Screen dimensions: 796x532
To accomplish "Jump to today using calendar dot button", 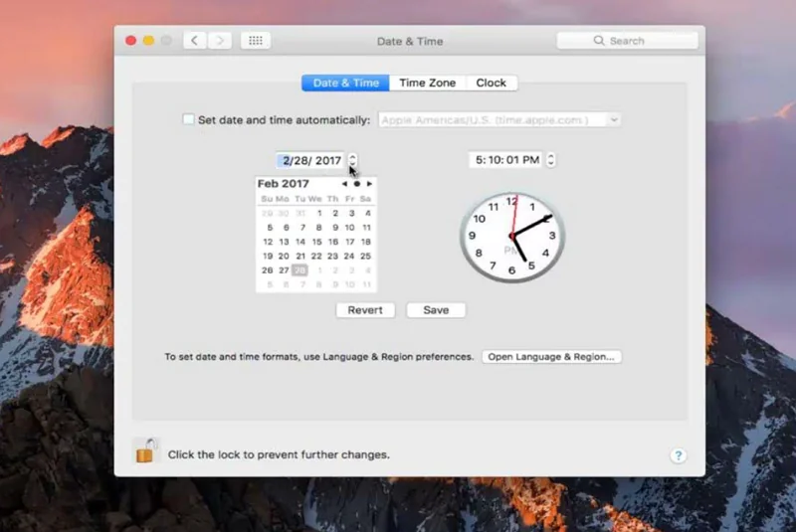I will pos(357,184).
